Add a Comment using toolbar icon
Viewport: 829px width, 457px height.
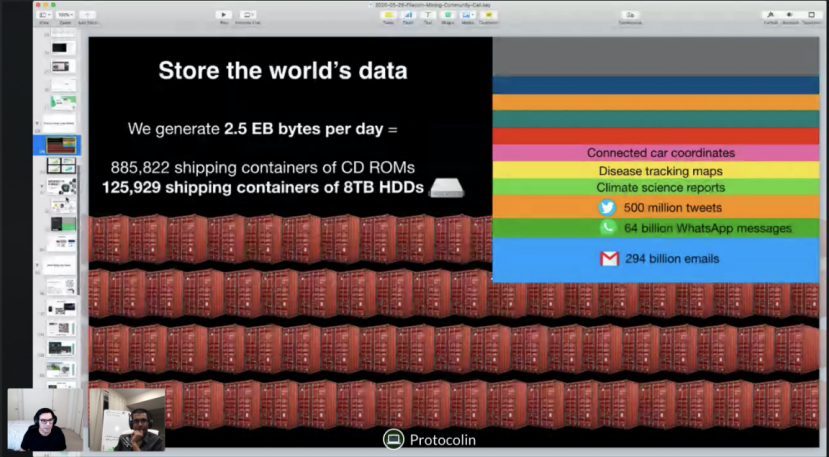[488, 15]
